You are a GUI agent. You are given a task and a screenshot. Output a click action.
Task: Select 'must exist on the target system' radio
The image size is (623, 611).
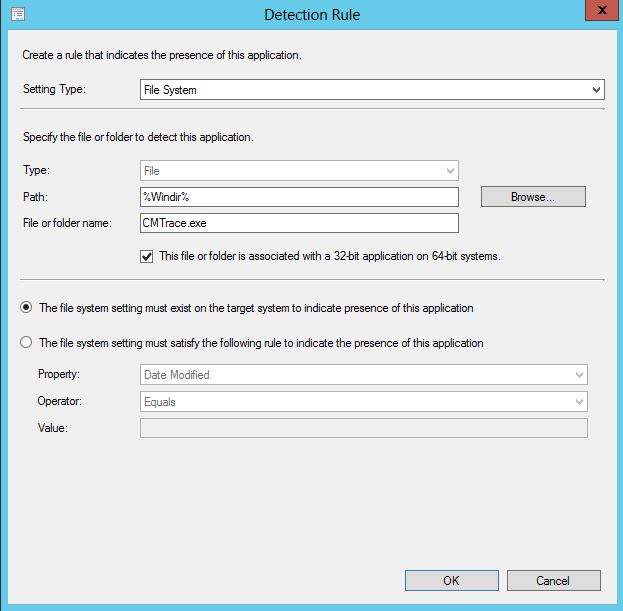click(x=26, y=307)
